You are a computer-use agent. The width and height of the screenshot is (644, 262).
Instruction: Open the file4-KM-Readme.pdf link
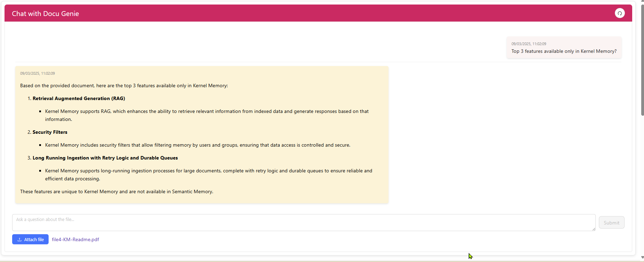[75, 239]
